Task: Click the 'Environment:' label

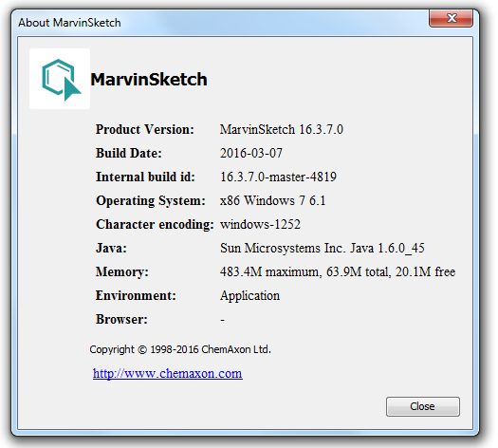Action: [x=136, y=296]
